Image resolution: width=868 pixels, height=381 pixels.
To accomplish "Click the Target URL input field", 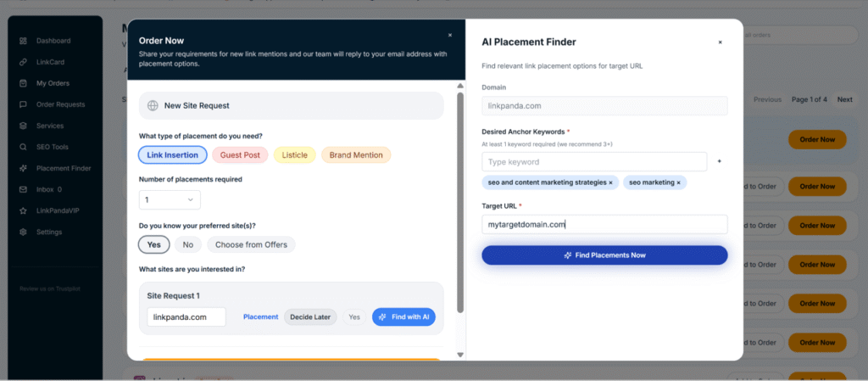I will [604, 224].
